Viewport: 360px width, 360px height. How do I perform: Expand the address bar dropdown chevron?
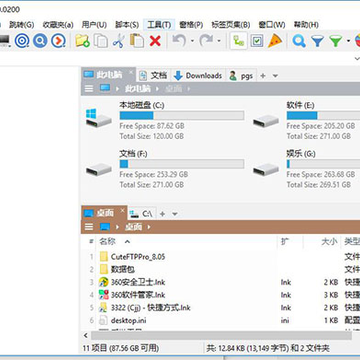[356, 59]
